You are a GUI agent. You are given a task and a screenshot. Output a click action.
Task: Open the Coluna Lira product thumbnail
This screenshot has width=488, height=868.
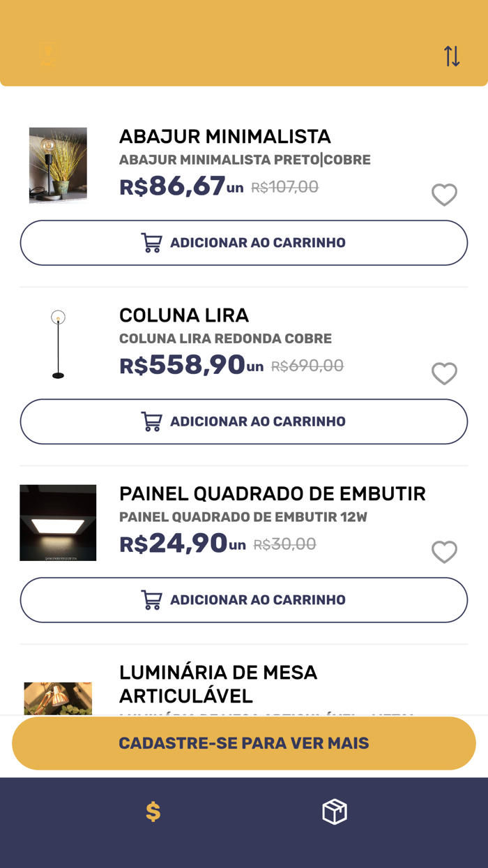coord(58,343)
